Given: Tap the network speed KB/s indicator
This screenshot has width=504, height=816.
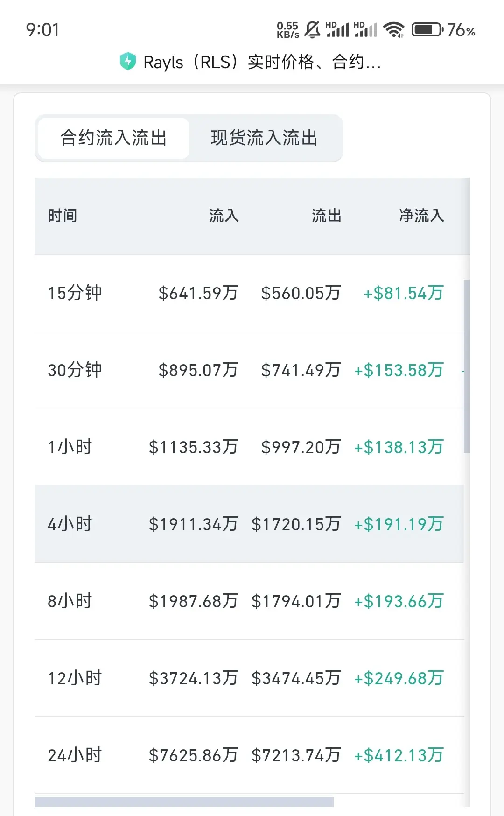Looking at the screenshot, I should pyautogui.click(x=287, y=30).
